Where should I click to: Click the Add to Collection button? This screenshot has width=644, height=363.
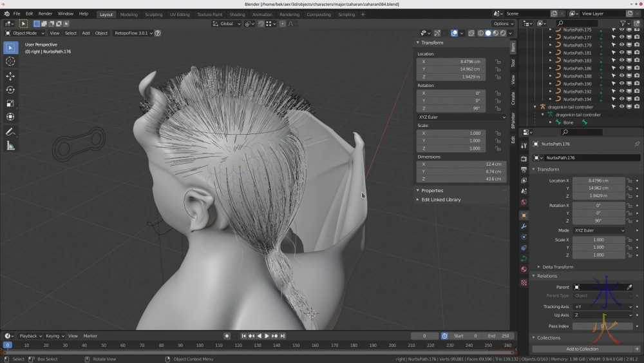(x=582, y=349)
